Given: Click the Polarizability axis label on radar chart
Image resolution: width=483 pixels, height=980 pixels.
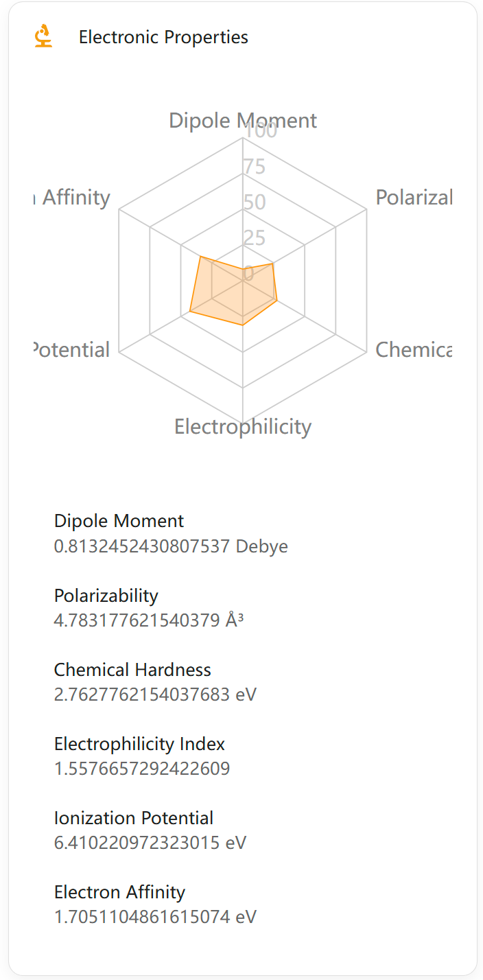Looking at the screenshot, I should (x=414, y=198).
